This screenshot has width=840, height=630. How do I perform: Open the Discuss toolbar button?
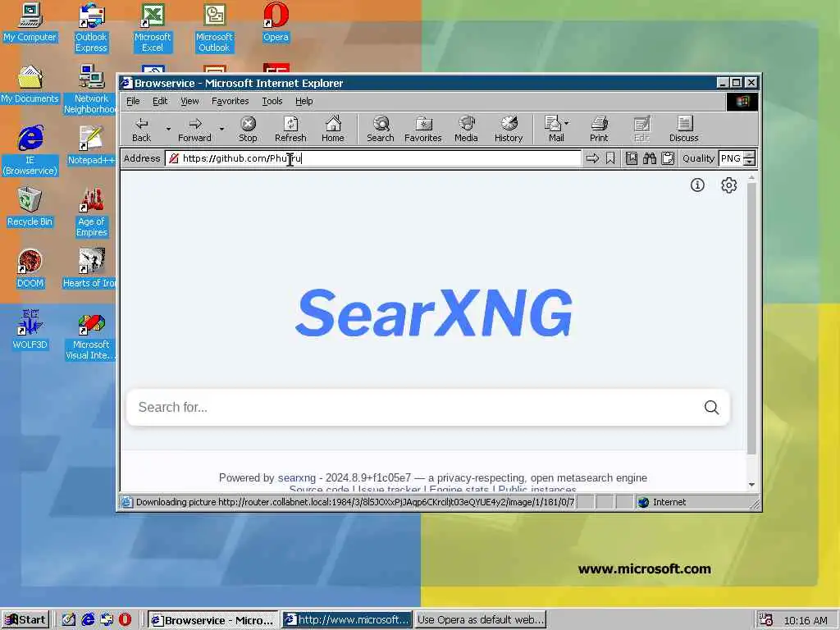(x=684, y=130)
